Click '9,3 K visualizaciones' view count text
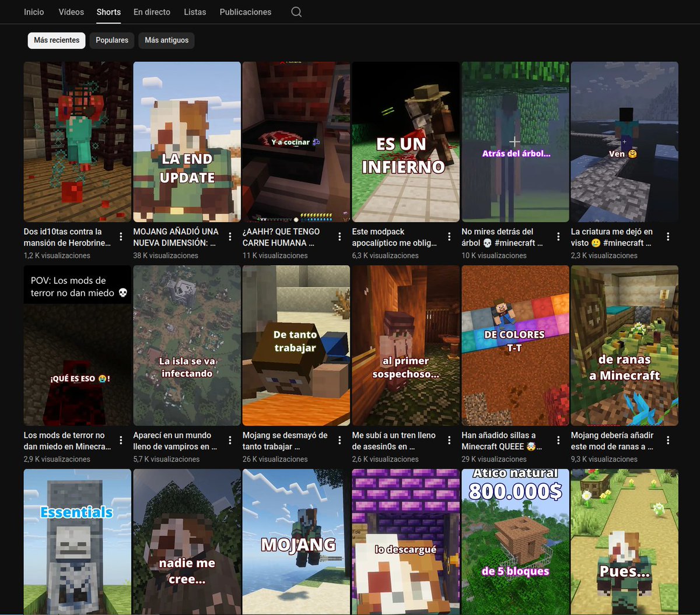Screen dimensions: 700x615 (604, 459)
